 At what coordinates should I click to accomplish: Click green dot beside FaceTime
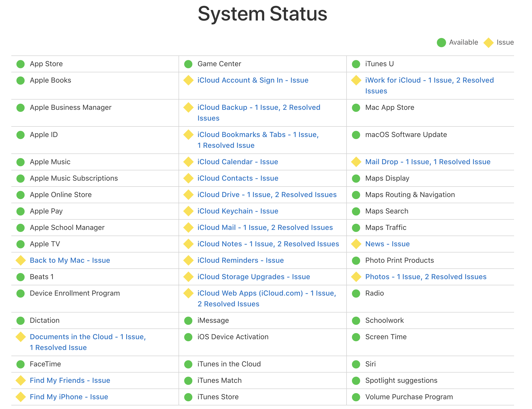click(x=21, y=364)
